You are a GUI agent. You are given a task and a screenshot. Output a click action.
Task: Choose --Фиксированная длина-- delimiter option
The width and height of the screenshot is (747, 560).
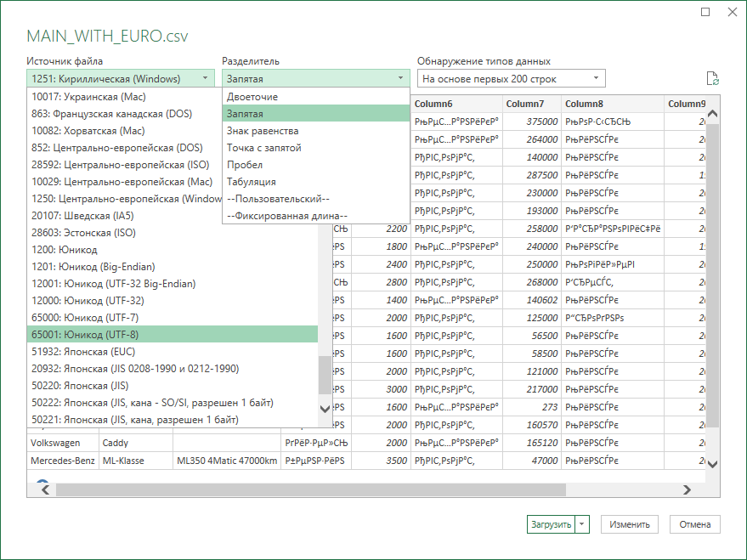point(316,216)
